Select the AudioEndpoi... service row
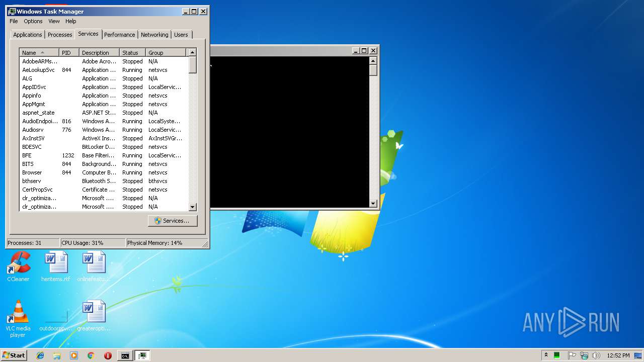The width and height of the screenshot is (644, 362). tap(103, 121)
